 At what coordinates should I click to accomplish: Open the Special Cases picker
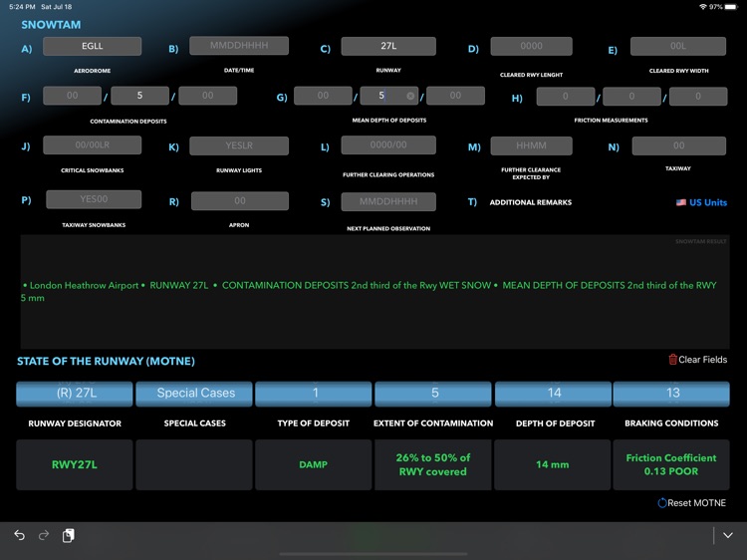194,394
